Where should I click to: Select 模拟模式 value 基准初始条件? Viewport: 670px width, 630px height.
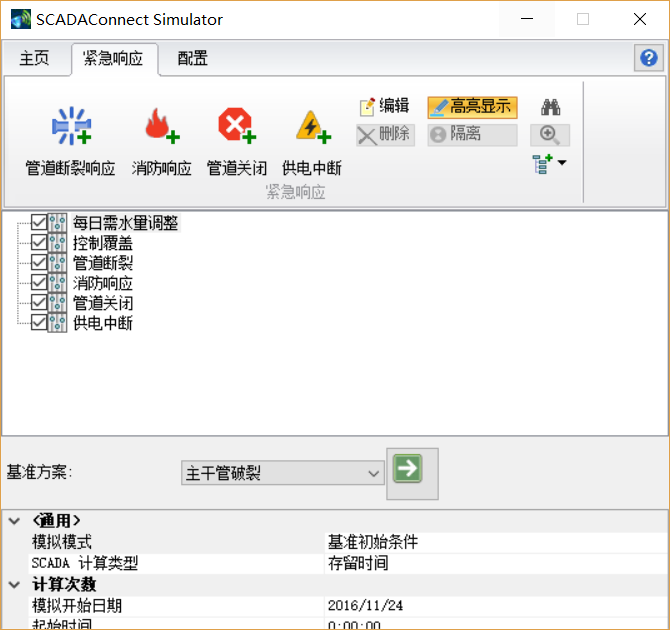click(496, 542)
